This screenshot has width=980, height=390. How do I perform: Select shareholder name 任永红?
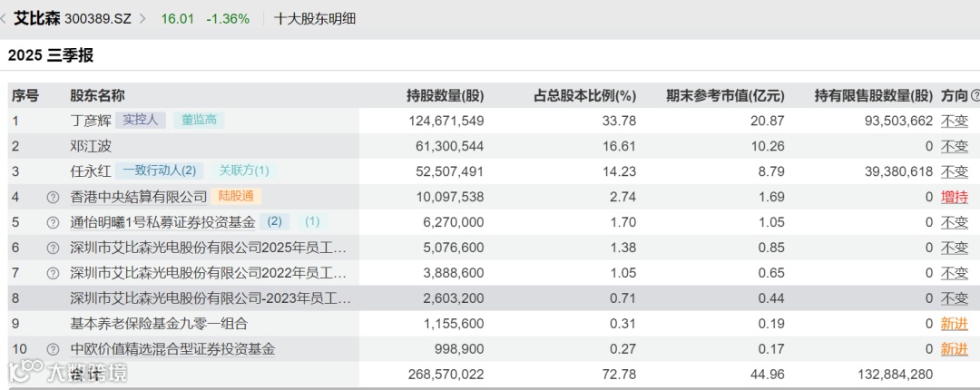91,172
